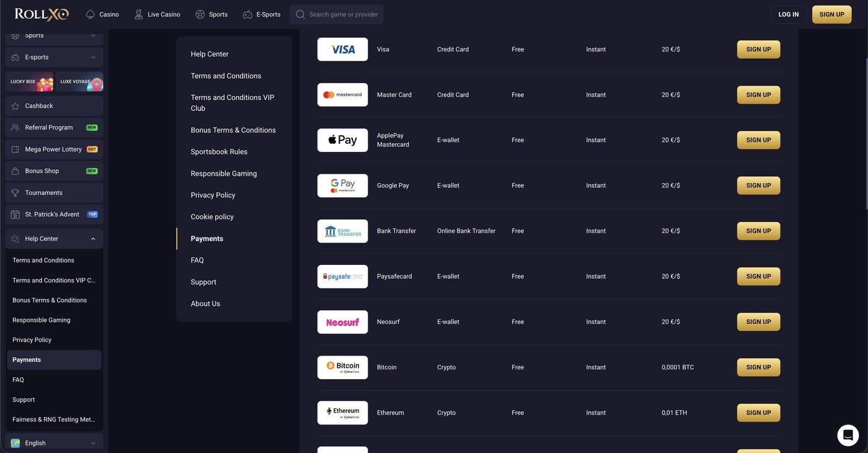Open the English language dropdown

point(55,443)
